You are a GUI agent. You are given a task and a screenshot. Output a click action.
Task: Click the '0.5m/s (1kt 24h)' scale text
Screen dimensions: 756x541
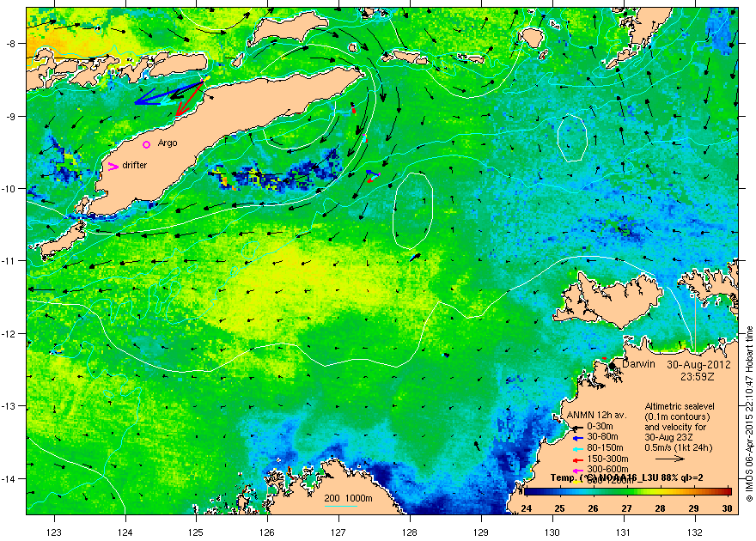pos(679,447)
